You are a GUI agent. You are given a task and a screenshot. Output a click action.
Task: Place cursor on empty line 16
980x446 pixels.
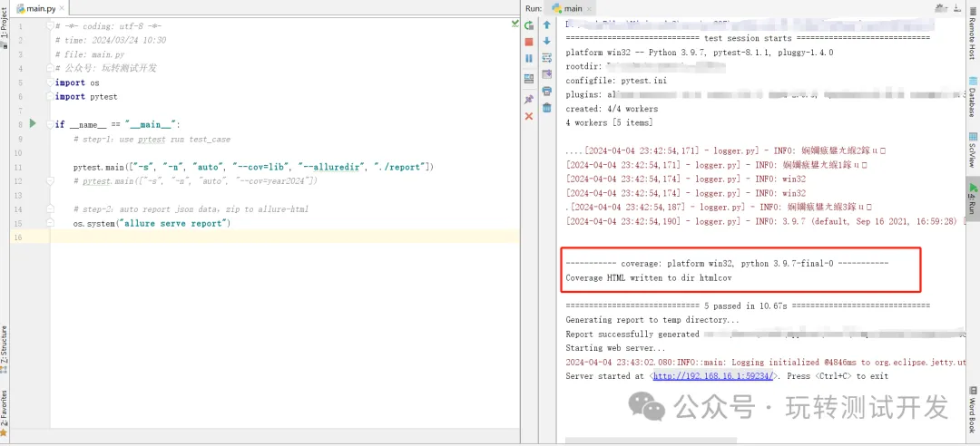pyautogui.click(x=284, y=237)
